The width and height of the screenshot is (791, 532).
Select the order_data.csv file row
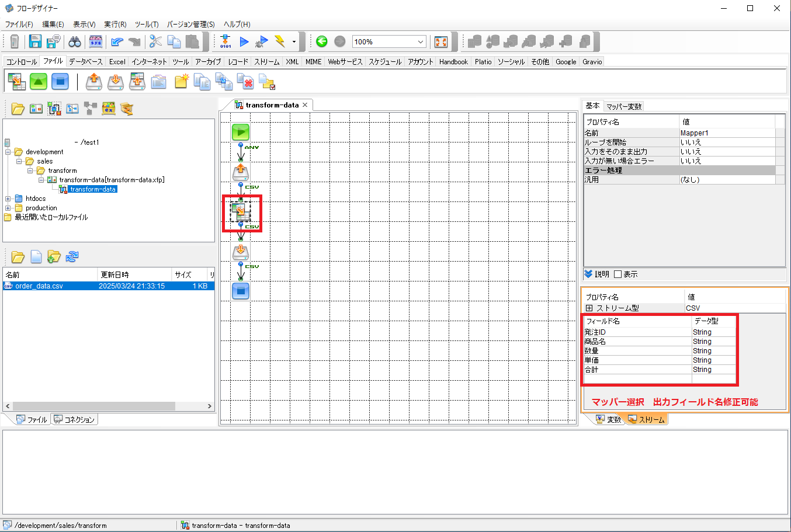[x=109, y=286]
